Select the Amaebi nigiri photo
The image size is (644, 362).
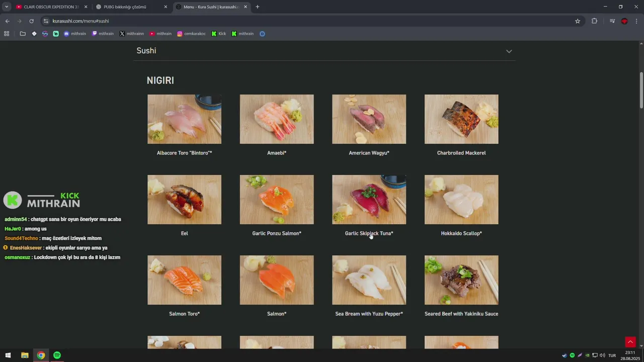[x=277, y=119]
